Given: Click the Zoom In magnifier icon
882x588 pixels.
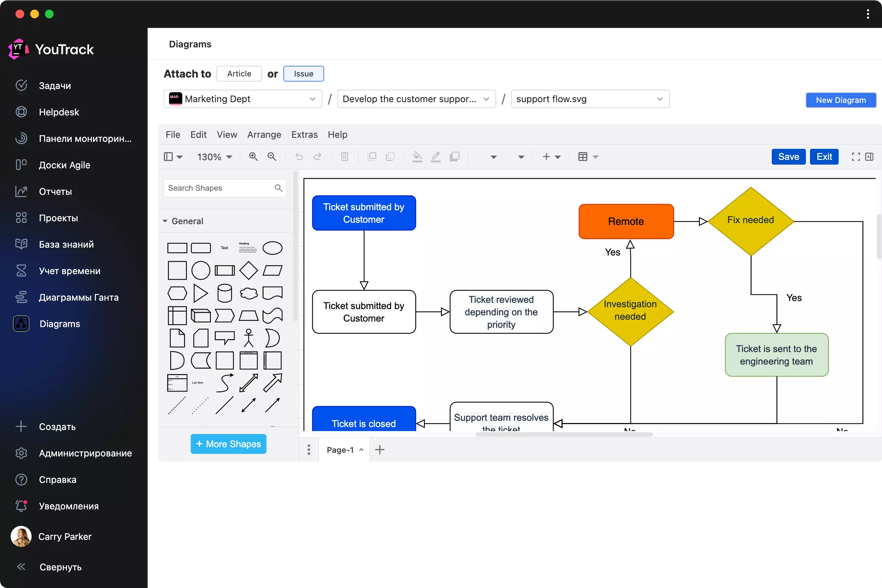Looking at the screenshot, I should click(x=254, y=157).
